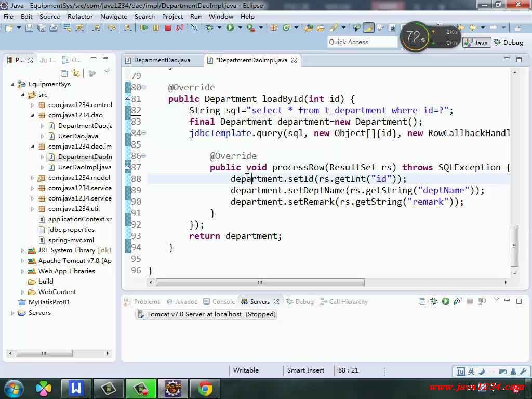This screenshot has width=532, height=399.
Task: Start the server with green play icon
Action: click(x=445, y=301)
